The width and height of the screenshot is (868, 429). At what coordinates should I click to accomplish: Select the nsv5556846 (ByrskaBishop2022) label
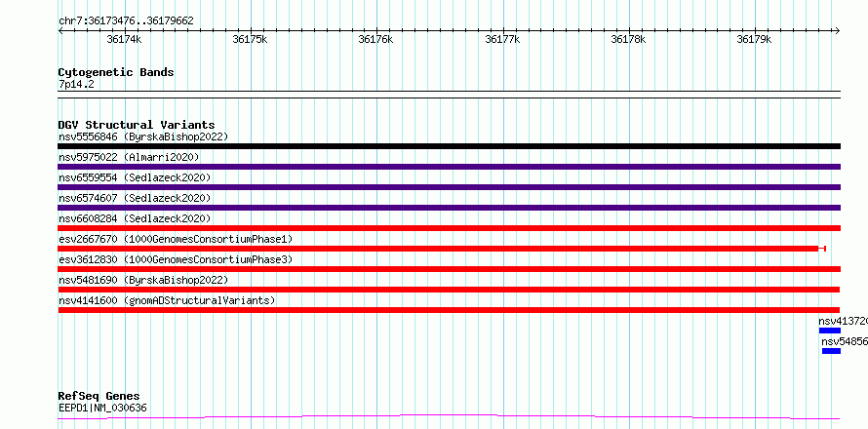point(143,136)
